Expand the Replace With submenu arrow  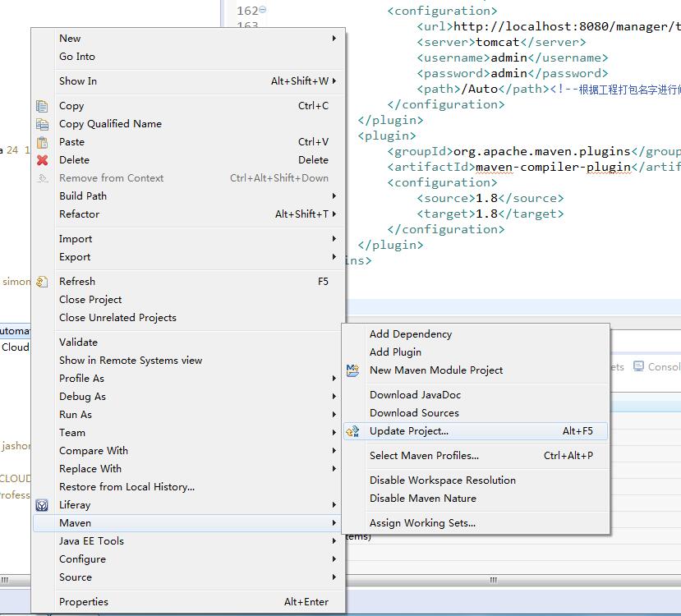pyautogui.click(x=334, y=468)
